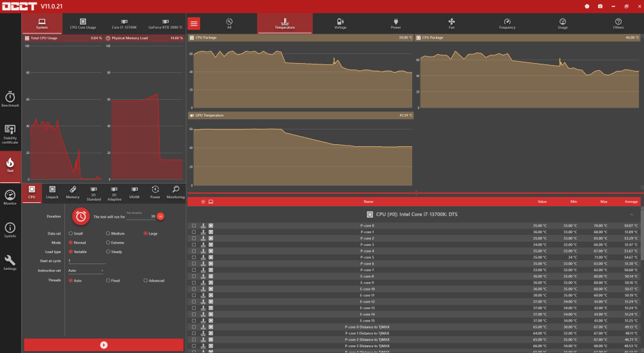Click the graph icon for P-core 0
Image resolution: width=644 pixels, height=353 pixels.
[x=203, y=225]
